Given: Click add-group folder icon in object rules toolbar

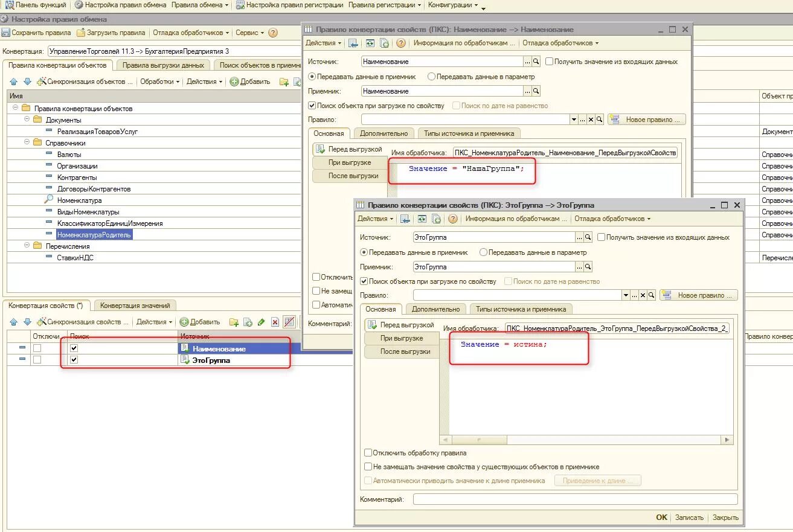Looking at the screenshot, I should click(x=284, y=82).
